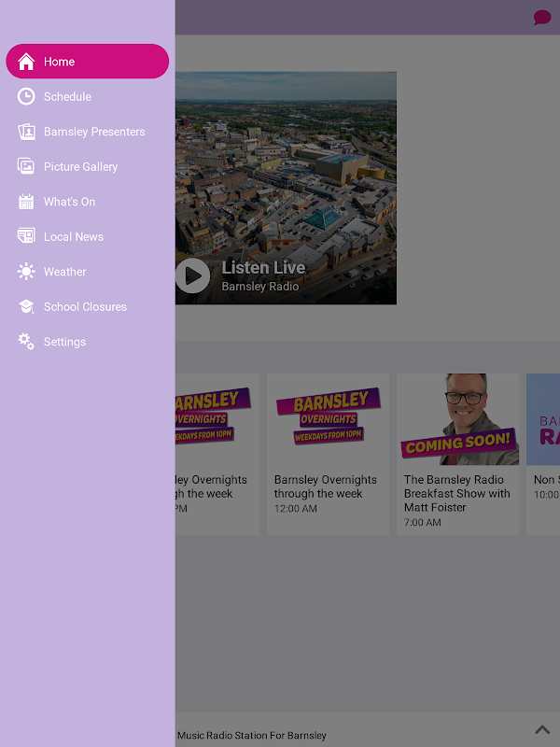Click 'Barnsley Radio' subtitle under Listen Live
Screen dimensions: 560x747
[260, 287]
